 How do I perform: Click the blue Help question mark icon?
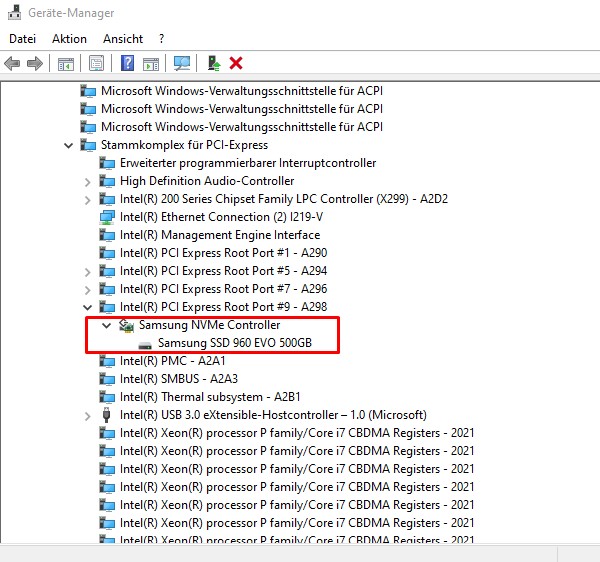click(127, 63)
